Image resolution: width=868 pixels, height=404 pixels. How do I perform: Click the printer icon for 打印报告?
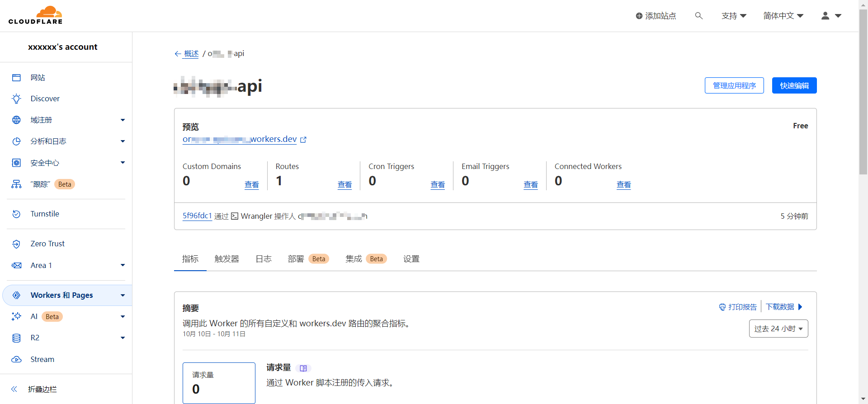(x=722, y=307)
